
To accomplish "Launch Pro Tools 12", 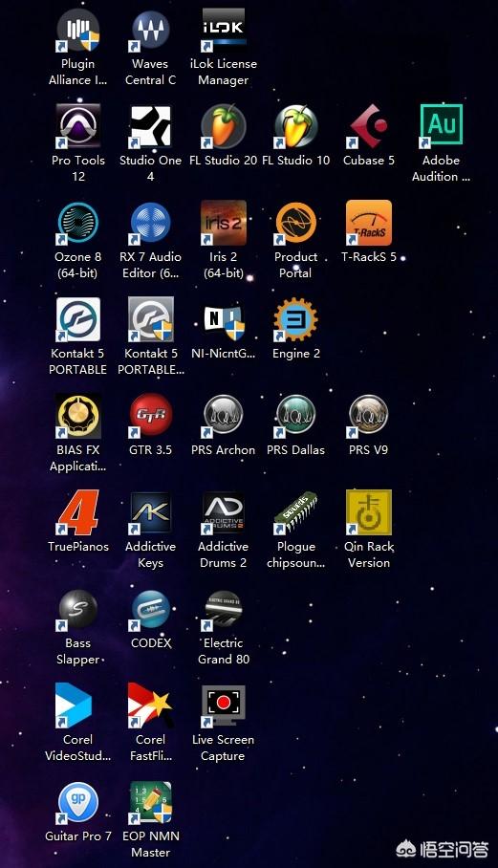I will tap(78, 126).
